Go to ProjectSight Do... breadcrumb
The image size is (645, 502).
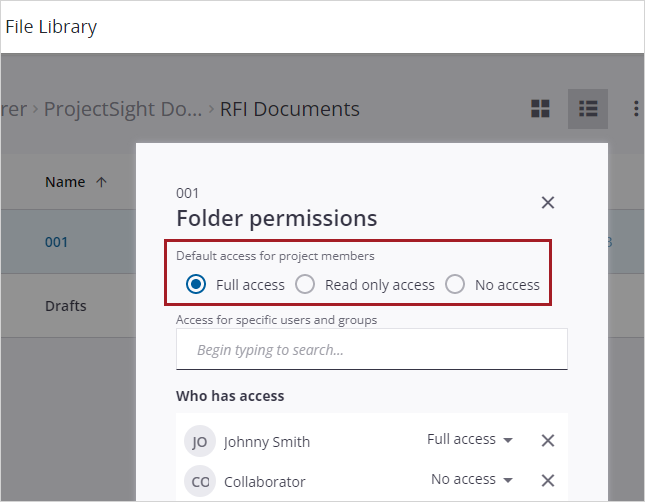pos(123,109)
